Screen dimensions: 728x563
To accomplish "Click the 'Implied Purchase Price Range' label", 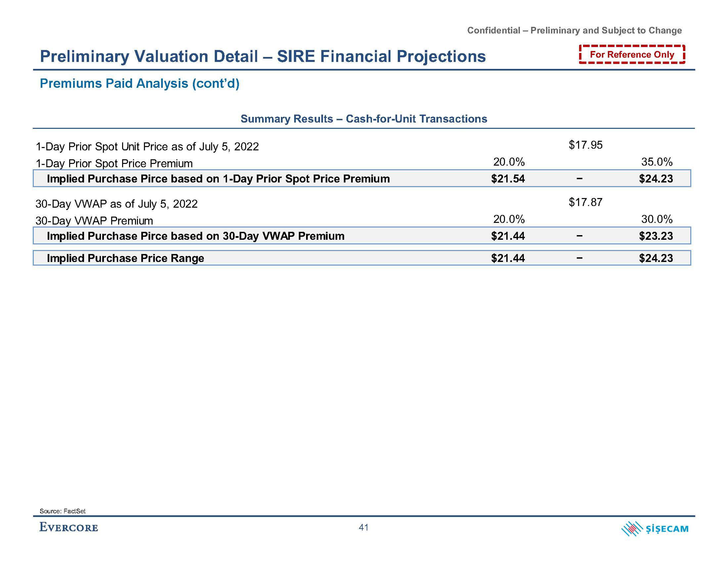I will point(125,258).
